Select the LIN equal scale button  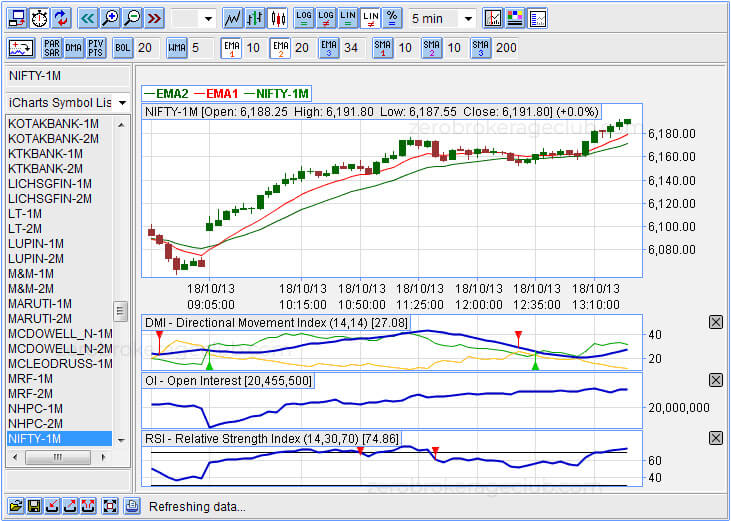[348, 19]
